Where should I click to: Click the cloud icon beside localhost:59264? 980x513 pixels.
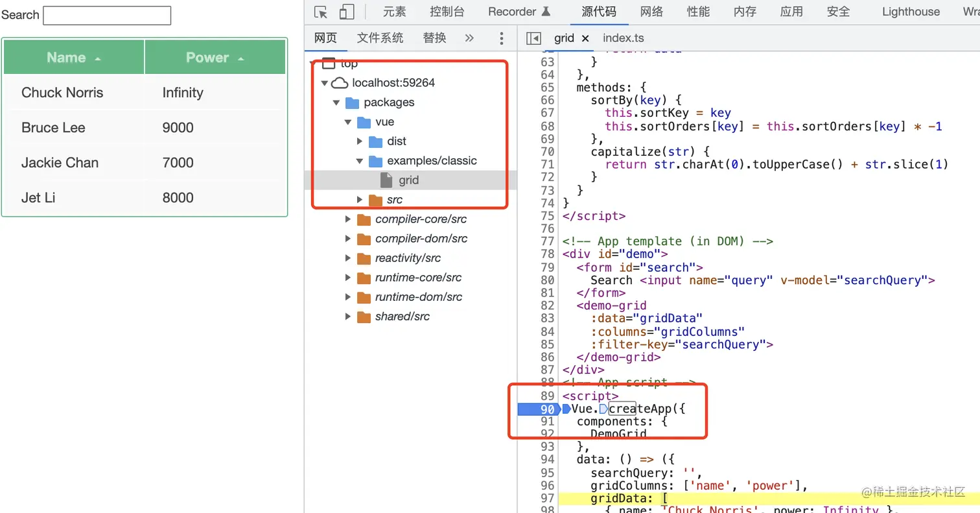coord(340,83)
